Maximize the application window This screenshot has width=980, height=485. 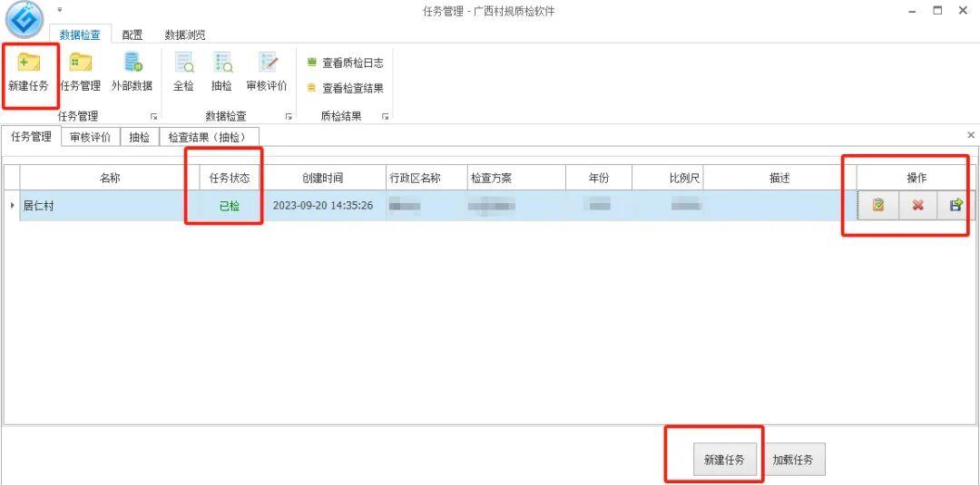(937, 10)
